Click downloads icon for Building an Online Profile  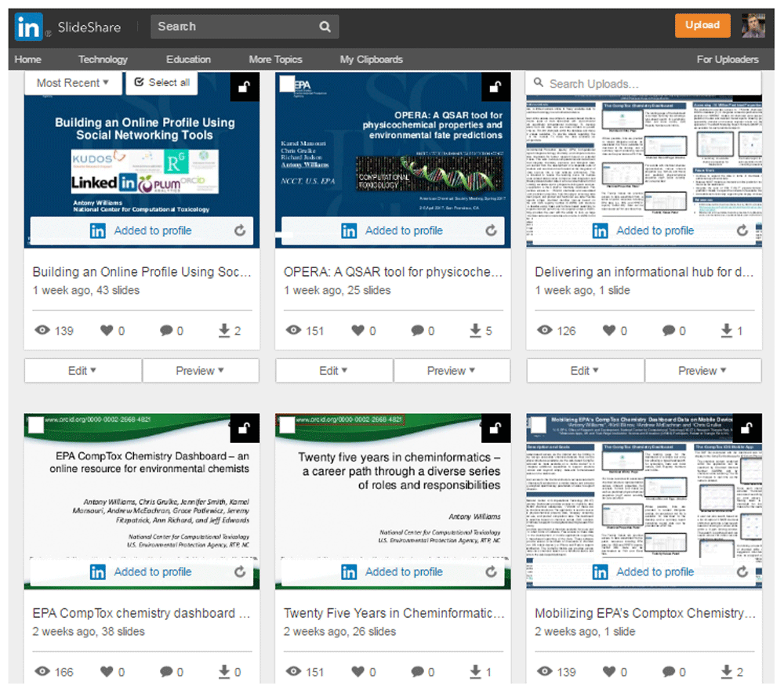(224, 330)
